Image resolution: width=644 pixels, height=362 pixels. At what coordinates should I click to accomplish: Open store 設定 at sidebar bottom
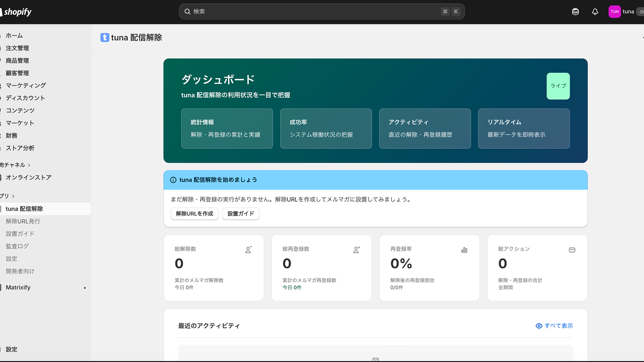12,350
